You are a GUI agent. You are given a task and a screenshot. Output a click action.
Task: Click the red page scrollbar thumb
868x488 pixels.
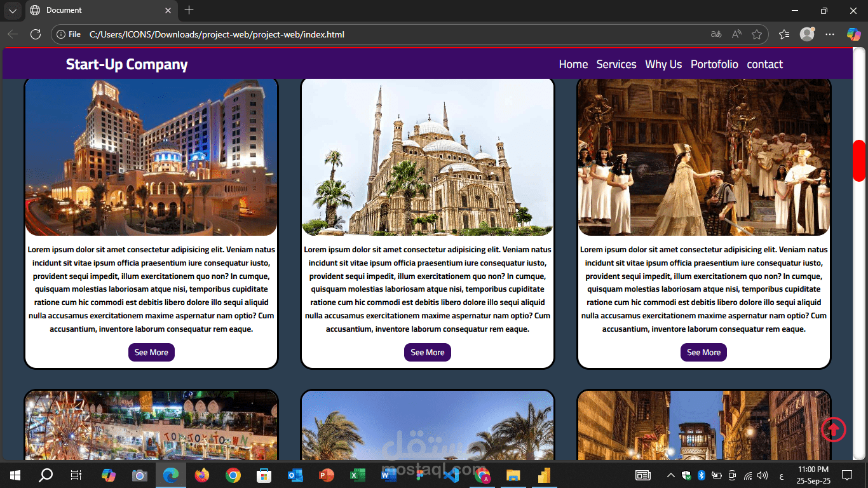coord(859,161)
